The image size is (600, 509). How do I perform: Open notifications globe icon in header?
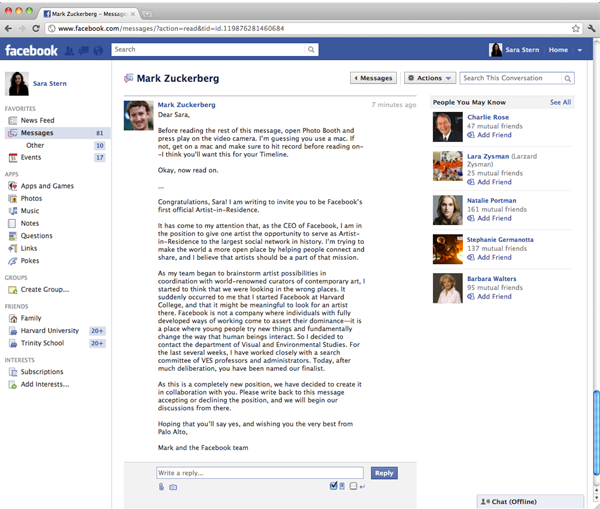click(98, 51)
